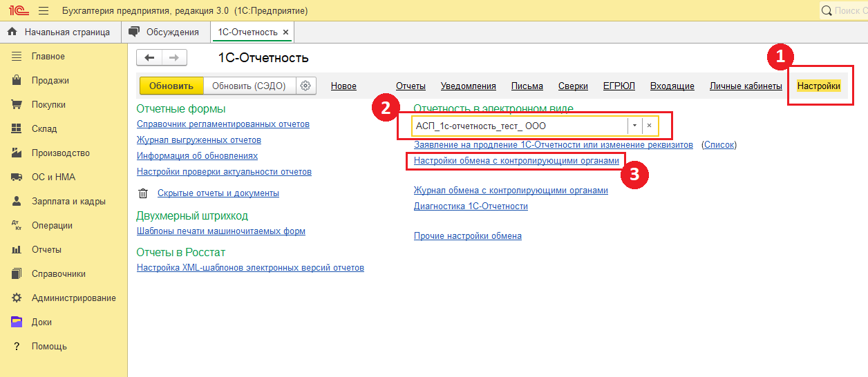Viewport: 868px width, 377px height.
Task: Go forward with the right arrow button
Action: [174, 58]
